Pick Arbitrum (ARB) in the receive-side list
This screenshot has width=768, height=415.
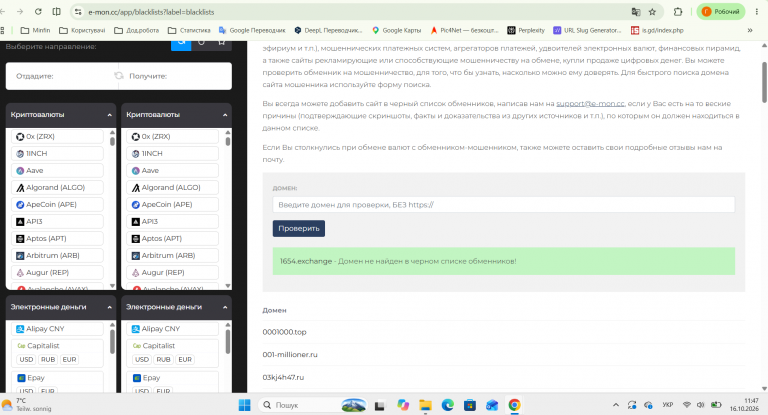tap(172, 255)
